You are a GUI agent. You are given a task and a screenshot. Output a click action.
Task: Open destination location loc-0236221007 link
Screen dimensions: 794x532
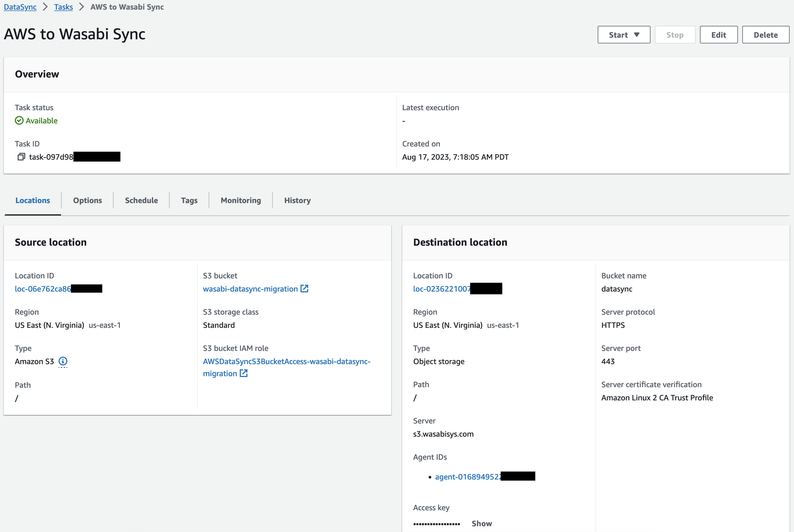coord(442,289)
